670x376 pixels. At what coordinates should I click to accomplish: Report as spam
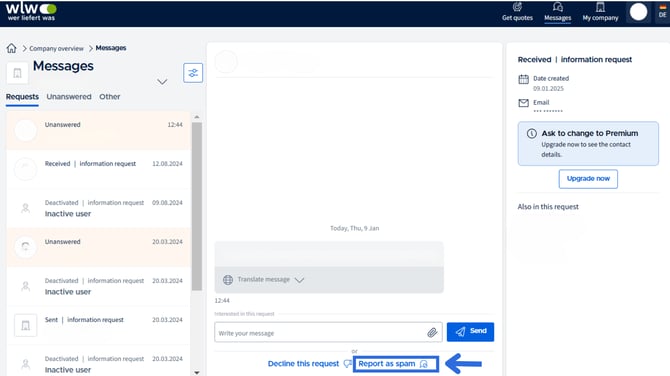click(396, 364)
